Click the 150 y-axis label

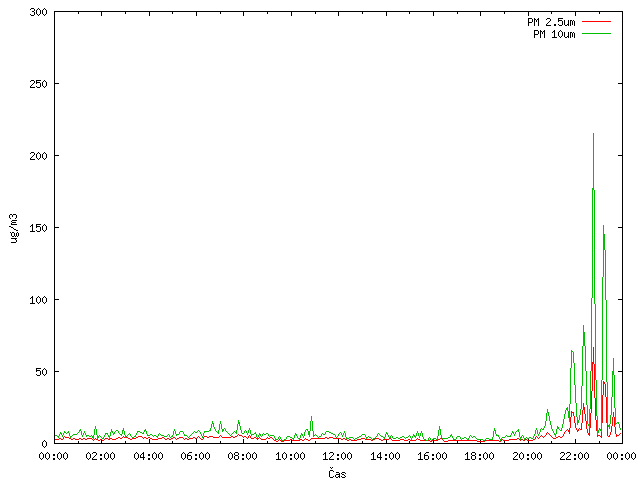pos(39,228)
